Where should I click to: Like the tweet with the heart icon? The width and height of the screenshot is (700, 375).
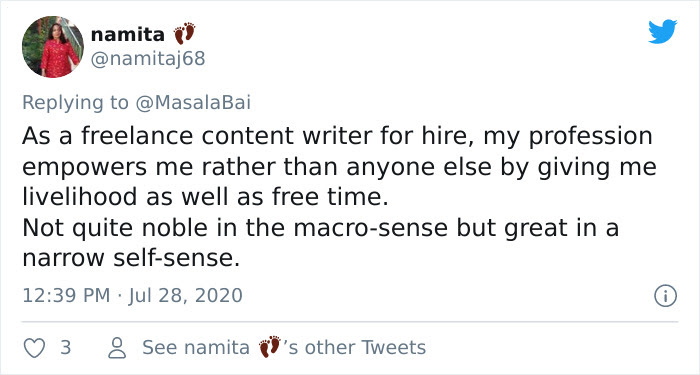tap(34, 348)
